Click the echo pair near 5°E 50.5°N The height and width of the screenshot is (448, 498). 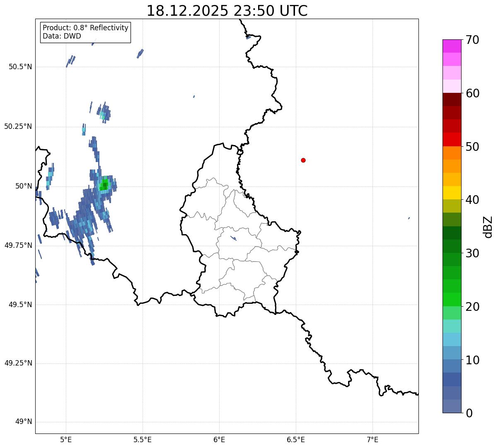click(x=70, y=61)
